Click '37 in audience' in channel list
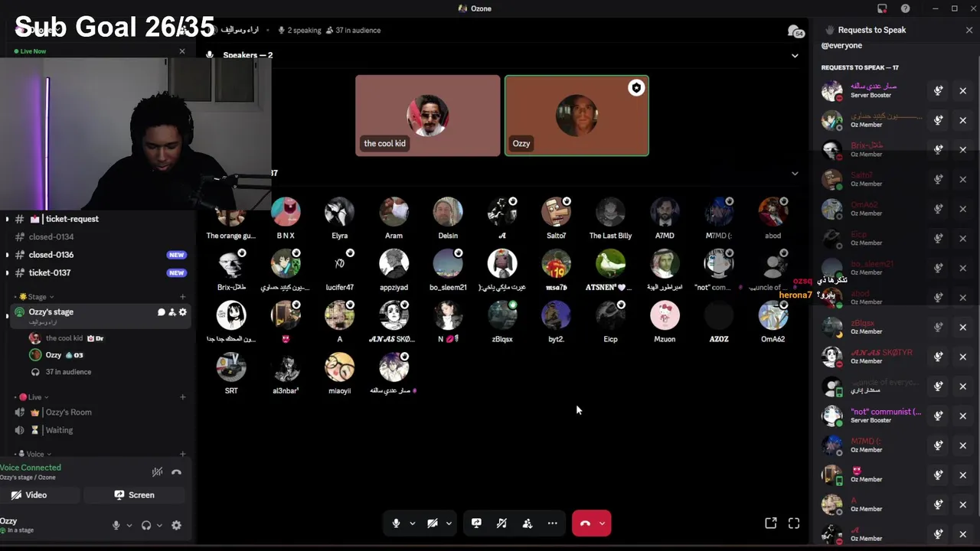Screen dimensions: 980x551 (x=68, y=372)
